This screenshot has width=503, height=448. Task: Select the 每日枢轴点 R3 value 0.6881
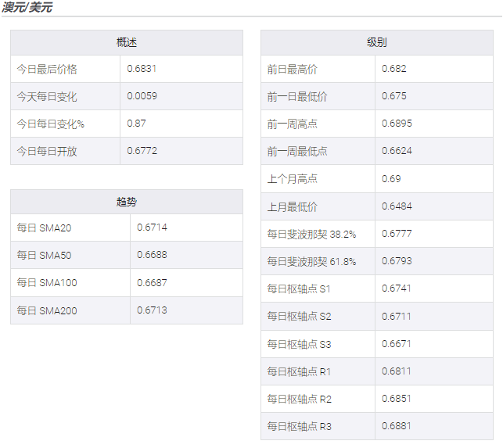click(x=397, y=426)
